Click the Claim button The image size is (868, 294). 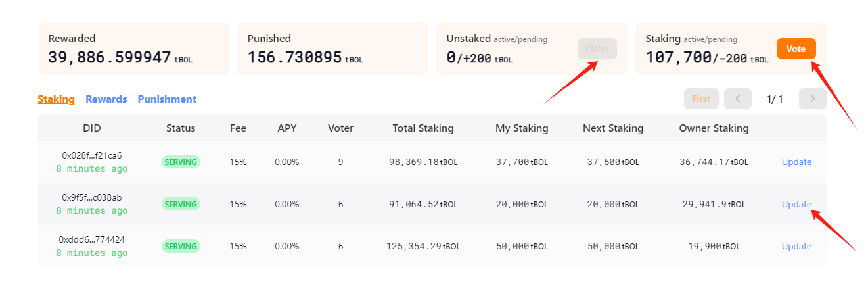[597, 49]
